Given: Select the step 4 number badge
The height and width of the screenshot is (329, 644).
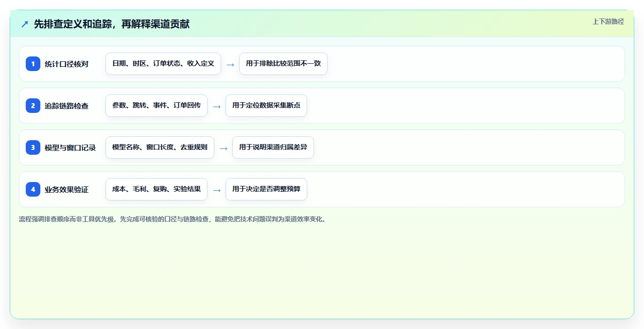Looking at the screenshot, I should [x=33, y=189].
